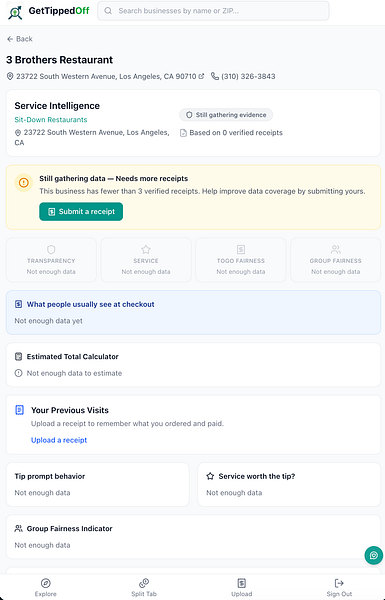Open the Explore tab
Screen dimensions: 385x600
pos(46,587)
